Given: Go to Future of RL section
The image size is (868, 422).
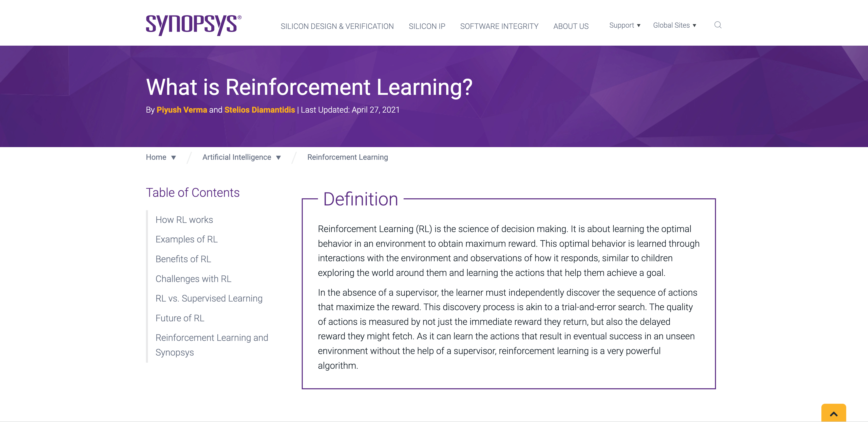Looking at the screenshot, I should coord(180,318).
